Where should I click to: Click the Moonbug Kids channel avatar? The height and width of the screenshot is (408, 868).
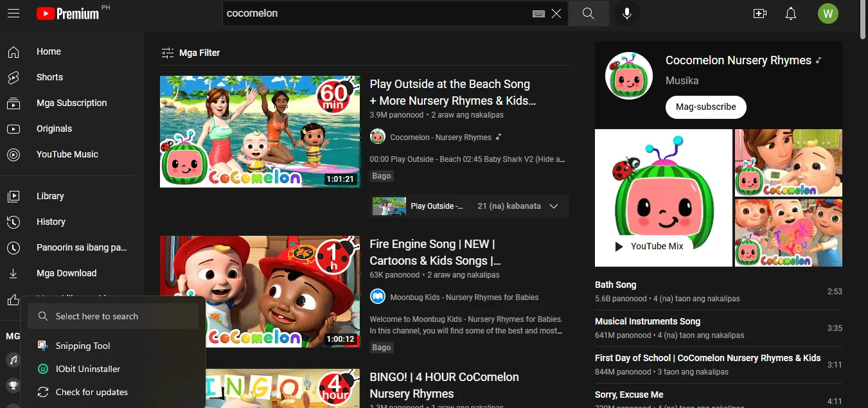pyautogui.click(x=377, y=297)
